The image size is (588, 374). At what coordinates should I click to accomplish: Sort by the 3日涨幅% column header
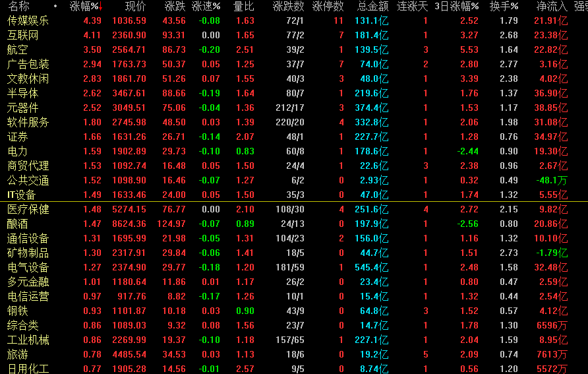click(x=457, y=6)
